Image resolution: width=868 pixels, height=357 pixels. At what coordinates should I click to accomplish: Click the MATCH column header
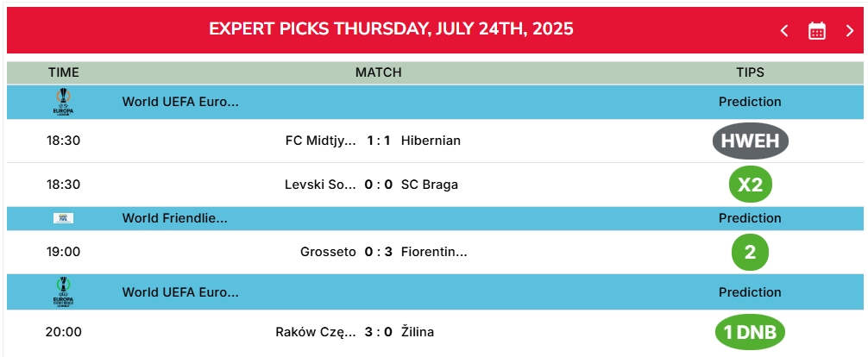tap(379, 72)
